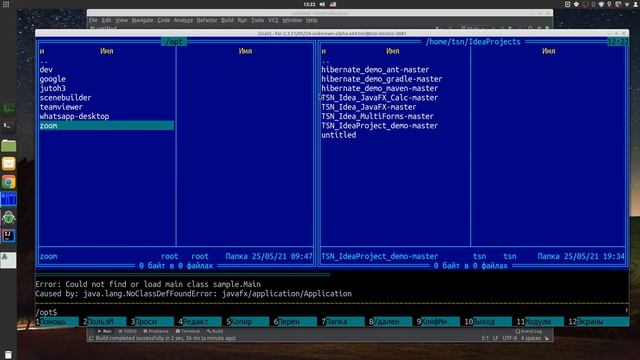Click 4 spaces indent in IntelliJ status bar
640x360 pixels.
(531, 338)
